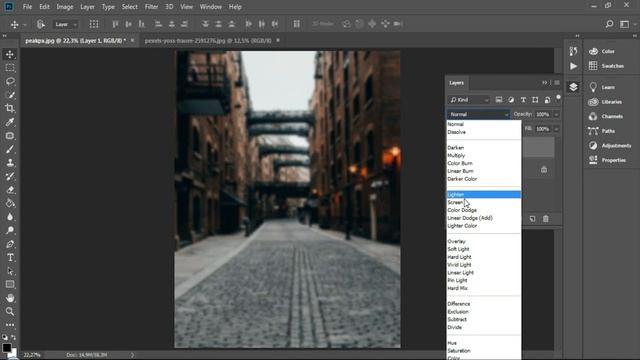The width and height of the screenshot is (640, 360).
Task: Select the Zoom tool
Action: (x=10, y=311)
